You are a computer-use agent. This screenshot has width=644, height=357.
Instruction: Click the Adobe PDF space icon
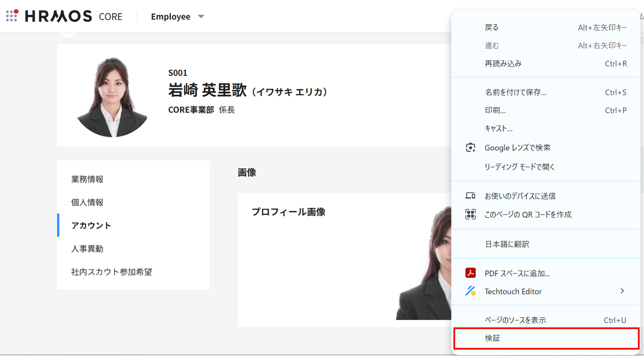click(x=470, y=273)
